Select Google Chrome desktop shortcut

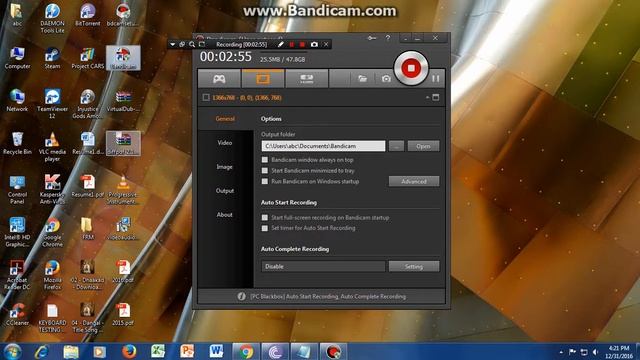coord(52,232)
